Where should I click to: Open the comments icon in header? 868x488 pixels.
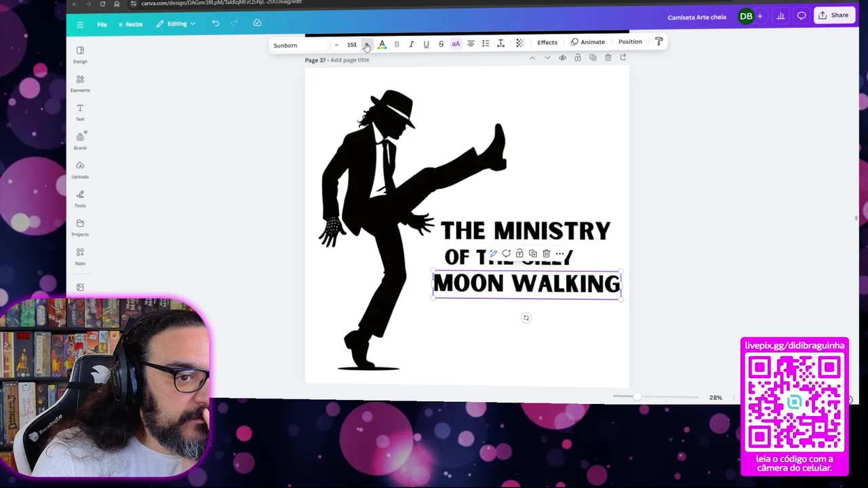(x=802, y=16)
